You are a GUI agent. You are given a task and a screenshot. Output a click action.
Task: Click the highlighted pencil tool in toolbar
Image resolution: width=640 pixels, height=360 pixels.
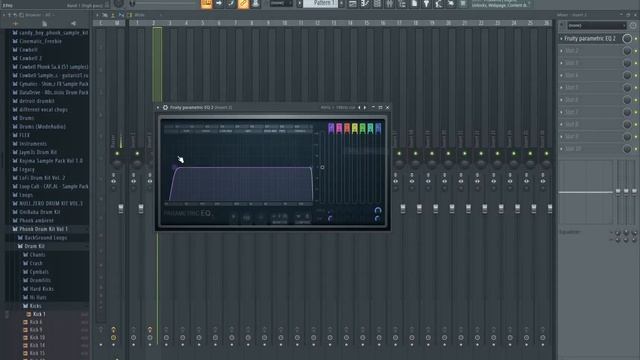tap(243, 4)
